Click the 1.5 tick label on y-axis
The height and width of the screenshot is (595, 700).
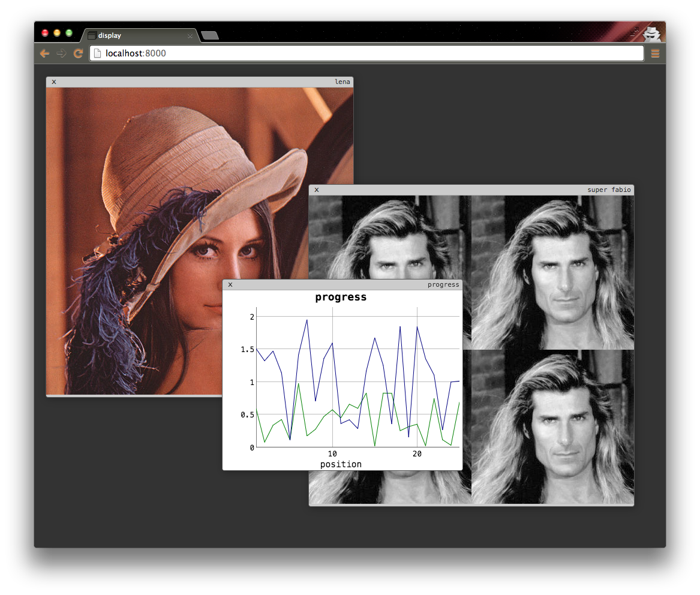coord(247,350)
